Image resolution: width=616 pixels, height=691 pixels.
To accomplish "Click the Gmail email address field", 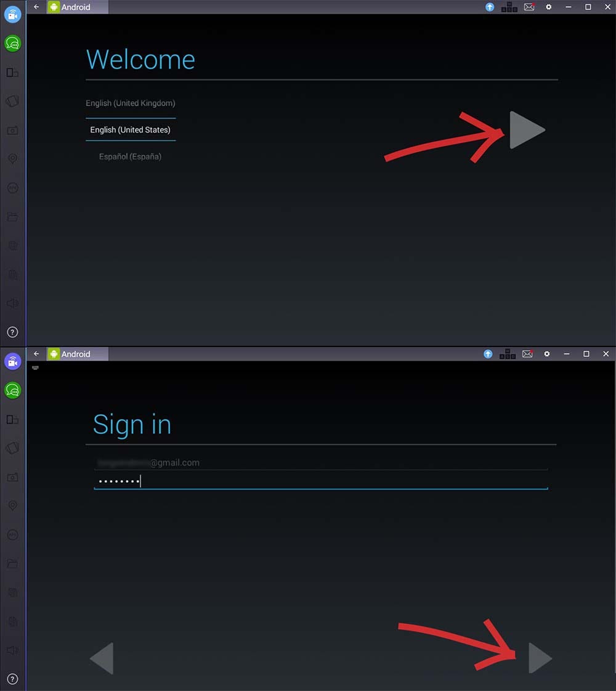I will (320, 463).
